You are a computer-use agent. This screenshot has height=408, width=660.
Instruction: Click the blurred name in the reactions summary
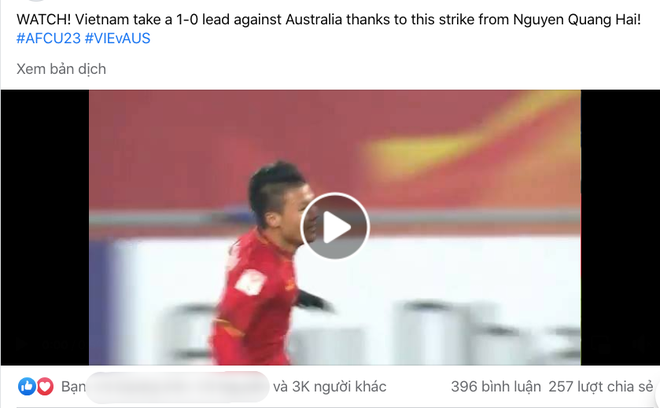click(x=178, y=387)
